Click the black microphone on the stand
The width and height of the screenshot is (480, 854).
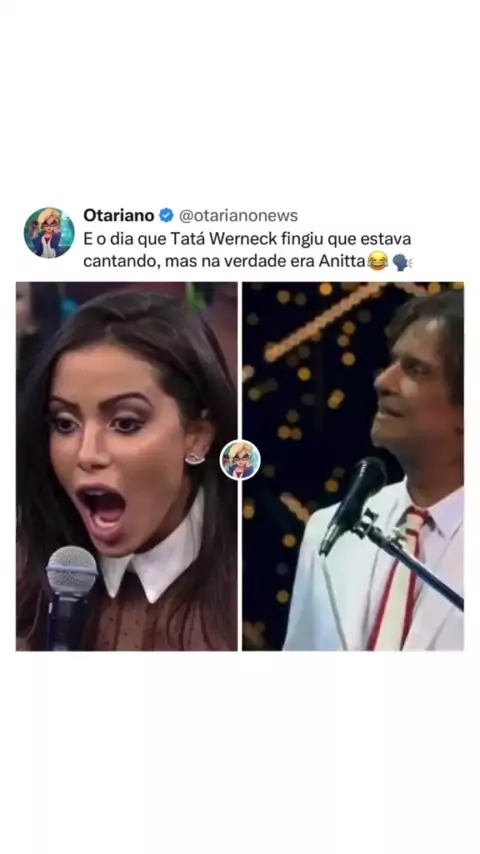pos(353,505)
